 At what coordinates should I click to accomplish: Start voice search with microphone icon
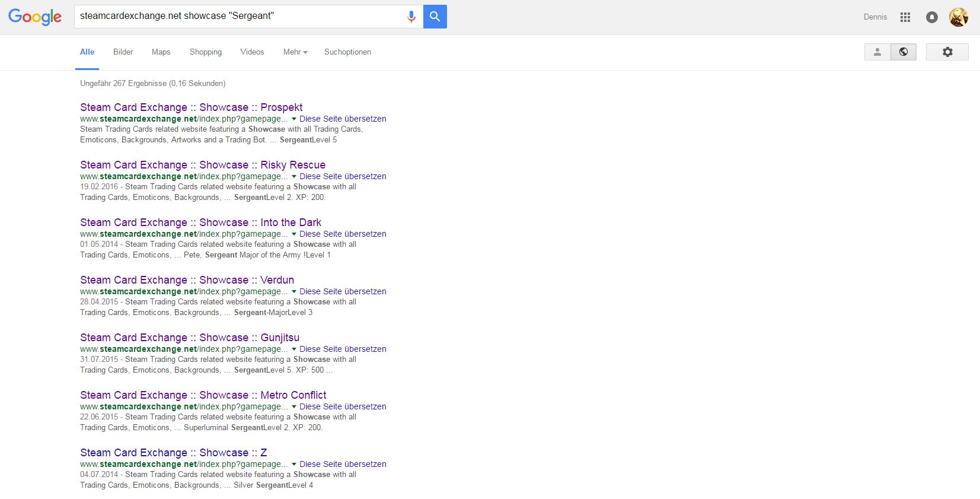point(411,17)
